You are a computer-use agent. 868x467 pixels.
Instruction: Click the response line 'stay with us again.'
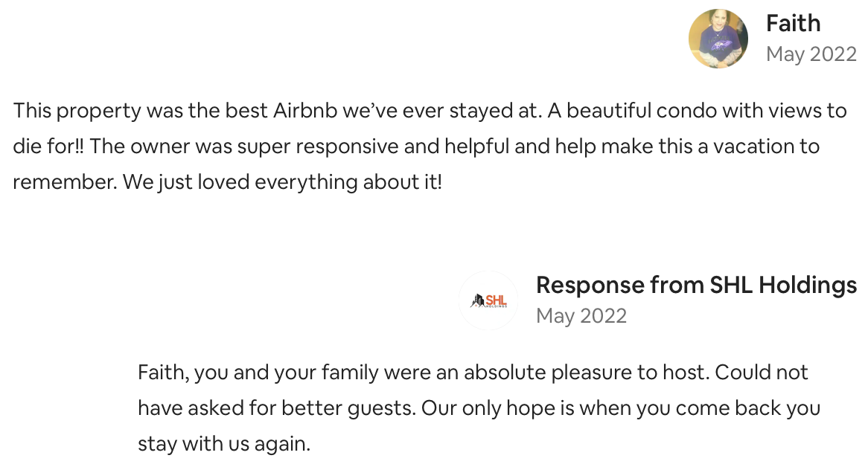click(x=224, y=444)
